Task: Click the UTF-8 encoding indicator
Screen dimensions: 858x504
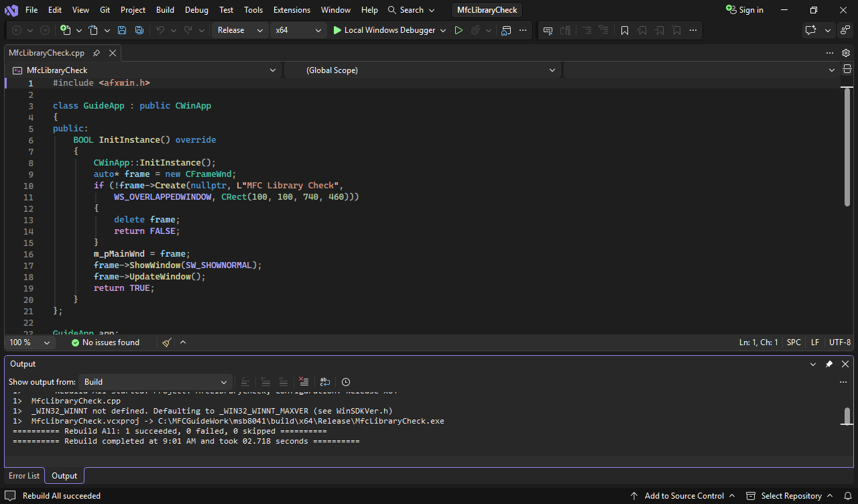Action: point(840,342)
